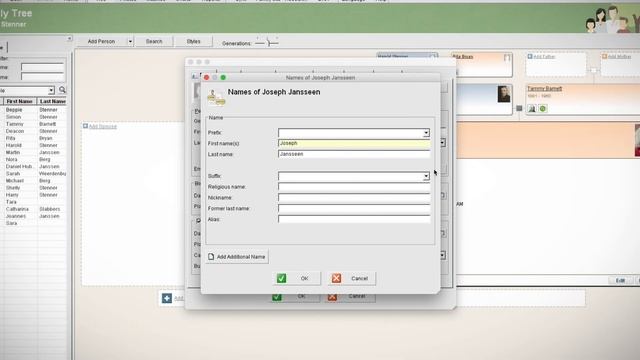Click the Alias input field
Image resolution: width=640 pixels, height=360 pixels.
click(354, 219)
